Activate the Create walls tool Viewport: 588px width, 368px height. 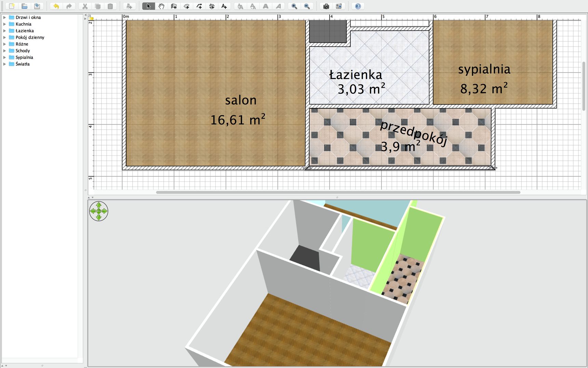tap(174, 6)
